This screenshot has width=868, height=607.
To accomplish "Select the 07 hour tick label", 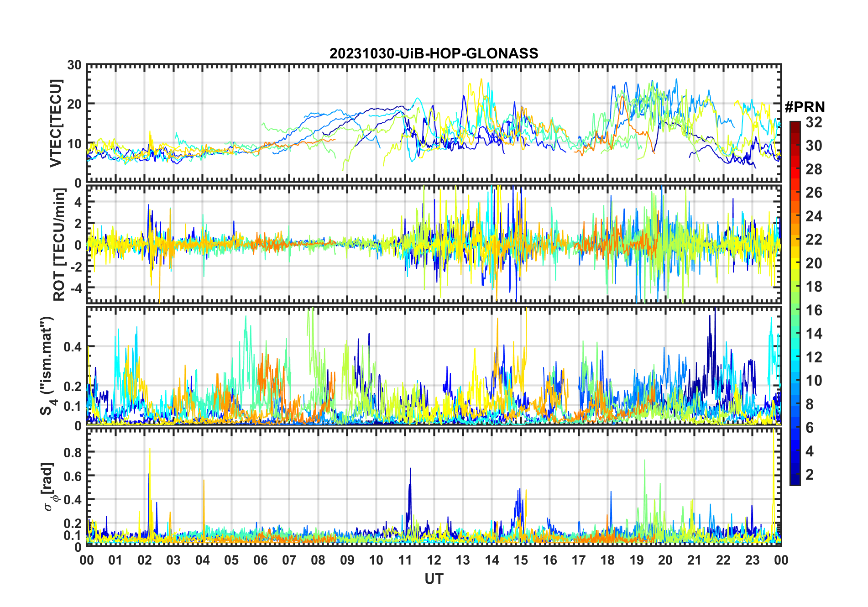I will click(x=289, y=560).
